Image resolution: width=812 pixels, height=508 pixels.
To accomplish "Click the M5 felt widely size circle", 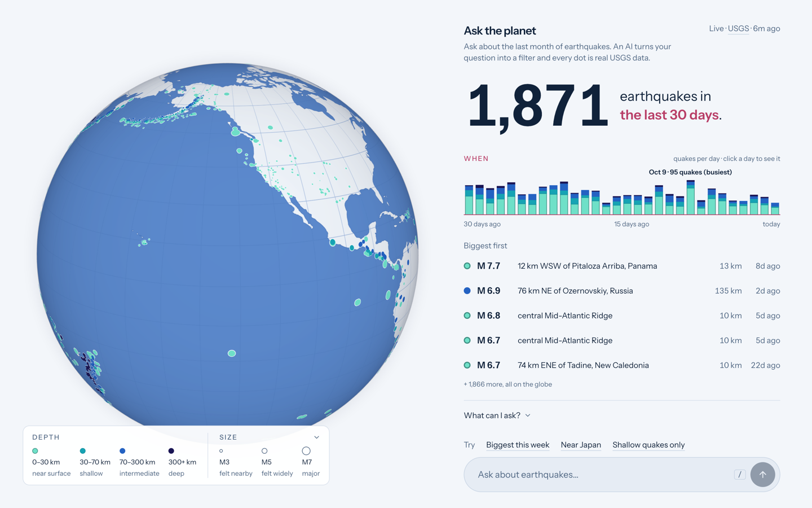I will tap(264, 451).
